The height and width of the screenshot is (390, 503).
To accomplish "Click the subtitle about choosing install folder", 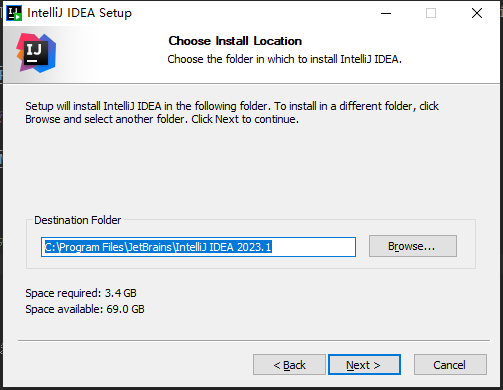I will pos(284,59).
